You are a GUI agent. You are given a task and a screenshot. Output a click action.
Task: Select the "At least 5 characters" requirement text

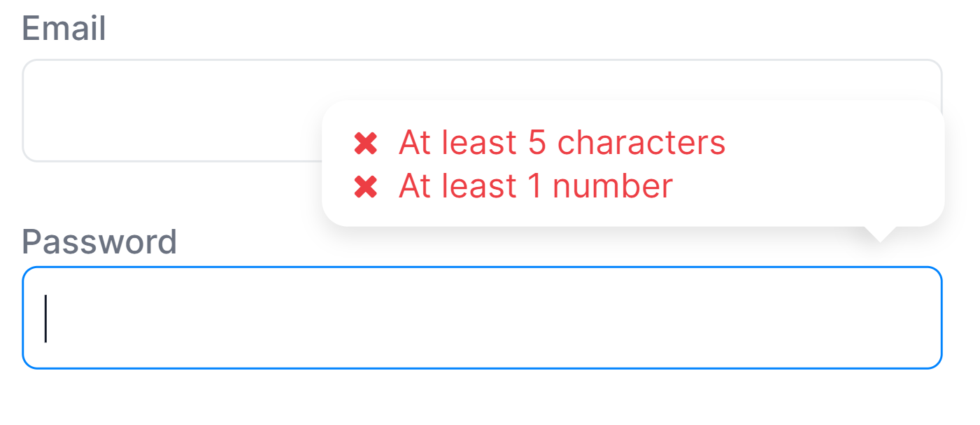(x=562, y=143)
